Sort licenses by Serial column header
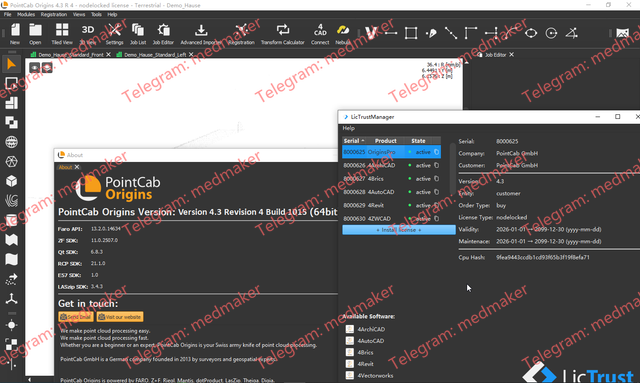The width and height of the screenshot is (640, 383). click(354, 141)
